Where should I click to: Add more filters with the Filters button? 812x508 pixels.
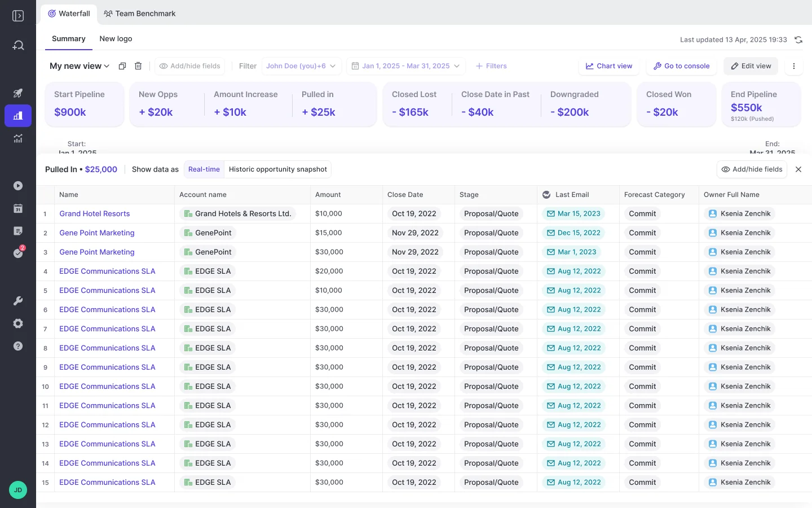491,66
